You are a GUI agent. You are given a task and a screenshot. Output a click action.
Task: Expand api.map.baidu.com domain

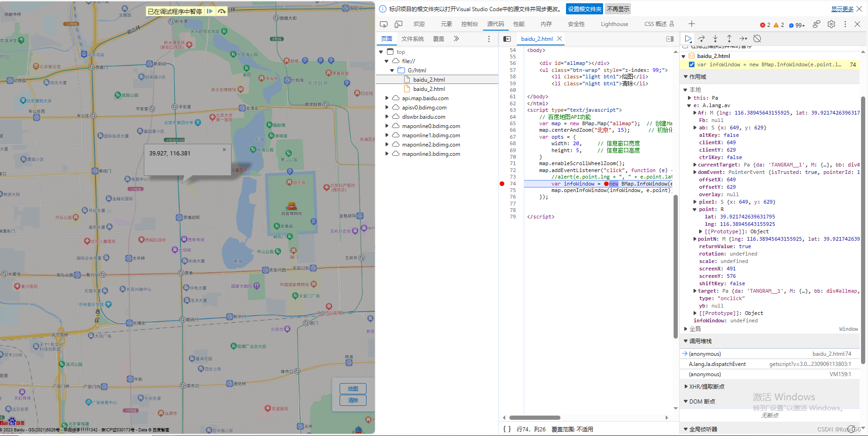[386, 98]
